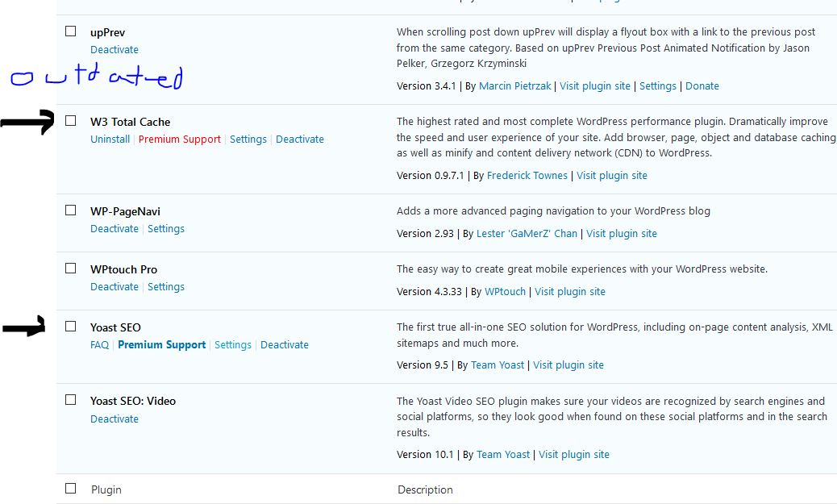837x504 pixels.
Task: Tick the upPrev plugin checkbox
Action: pos(70,31)
